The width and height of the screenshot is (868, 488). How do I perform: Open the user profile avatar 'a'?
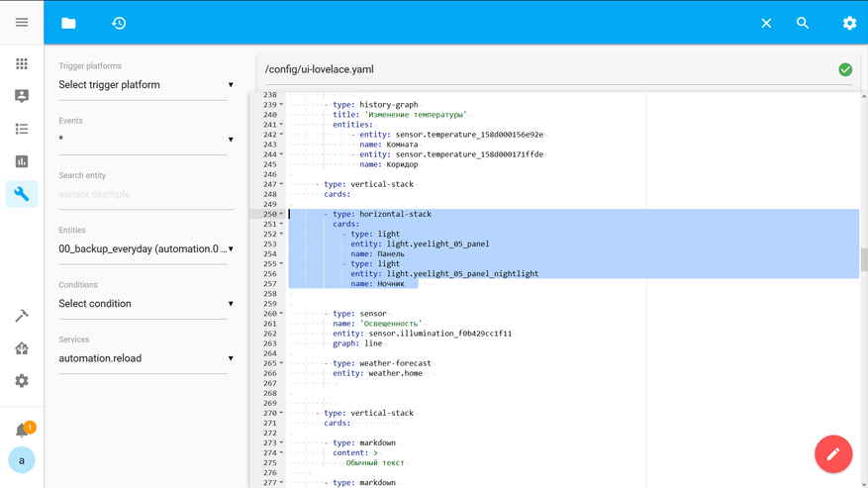click(x=22, y=460)
